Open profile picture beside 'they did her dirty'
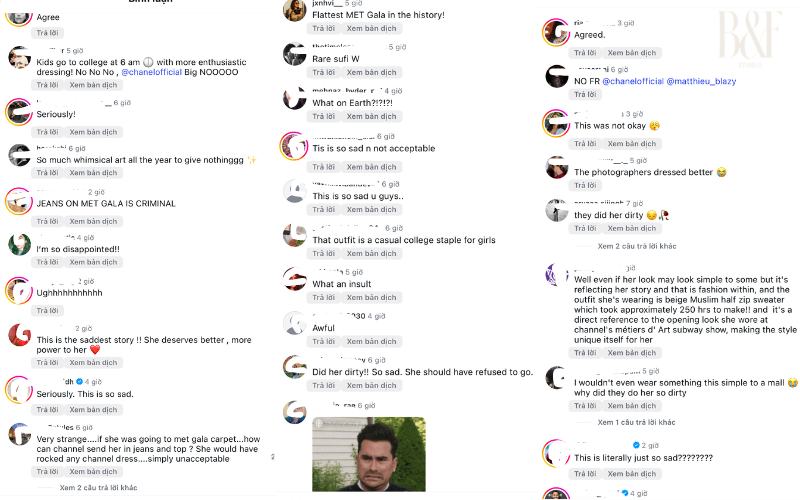This screenshot has height=500, width=800. click(x=557, y=210)
